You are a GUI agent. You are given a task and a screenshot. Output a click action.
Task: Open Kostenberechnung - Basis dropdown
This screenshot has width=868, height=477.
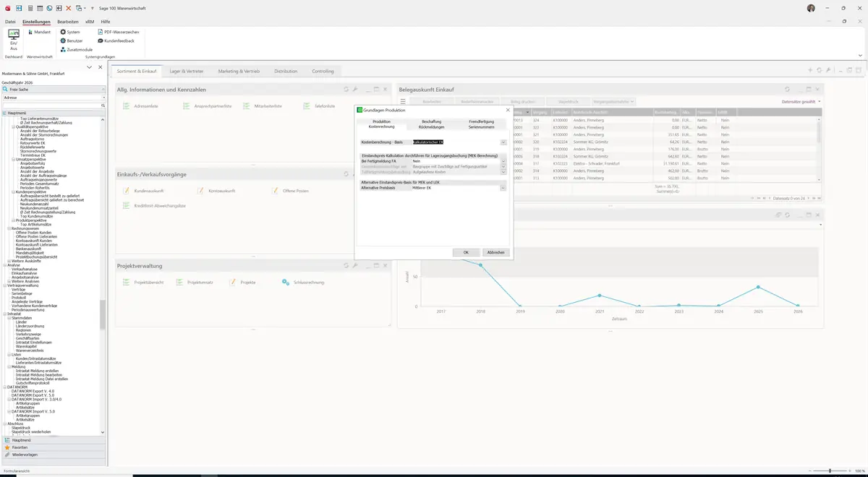503,142
